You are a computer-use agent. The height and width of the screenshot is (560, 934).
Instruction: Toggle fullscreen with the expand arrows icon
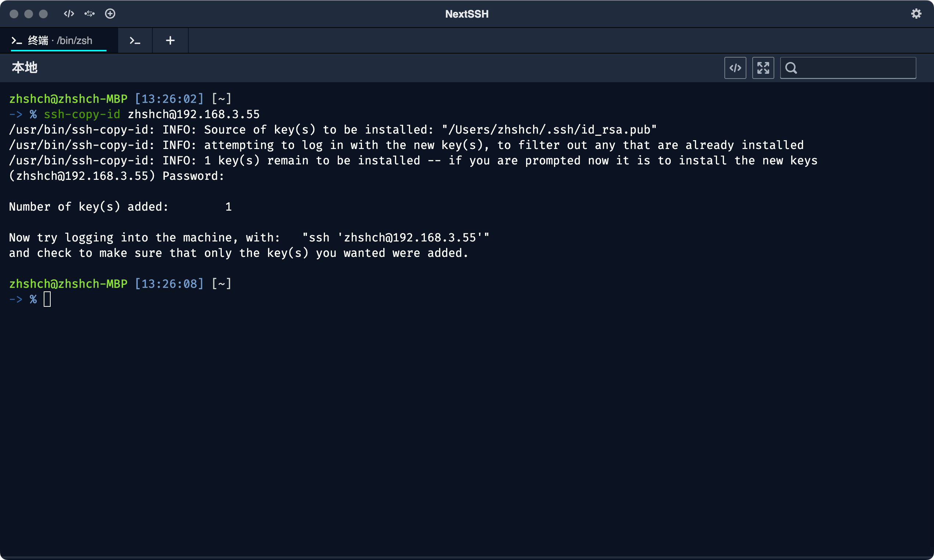pos(763,68)
